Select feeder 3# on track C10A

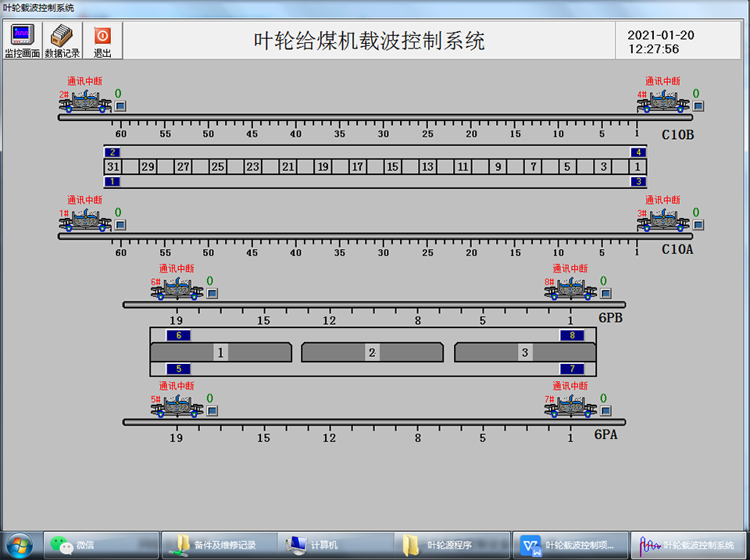coord(663,220)
